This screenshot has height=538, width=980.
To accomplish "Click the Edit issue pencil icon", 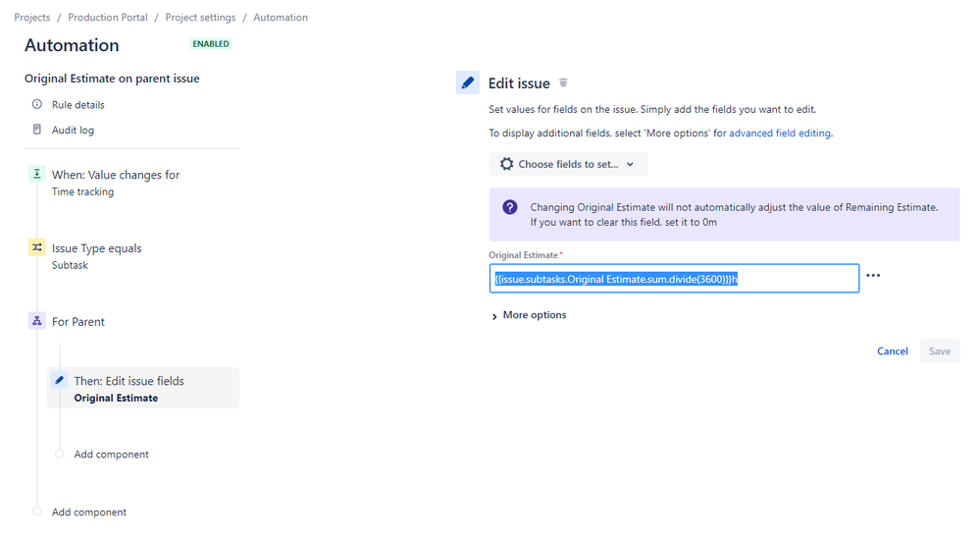I will [468, 82].
